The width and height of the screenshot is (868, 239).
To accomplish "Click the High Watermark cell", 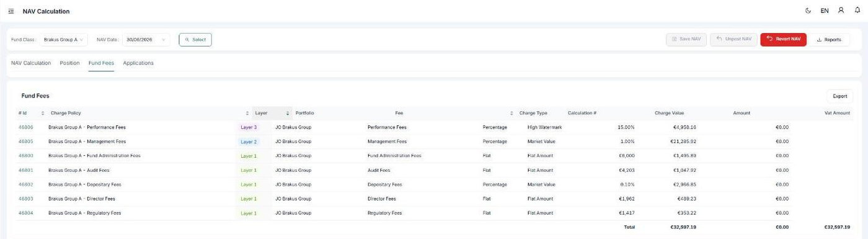I will tap(544, 127).
